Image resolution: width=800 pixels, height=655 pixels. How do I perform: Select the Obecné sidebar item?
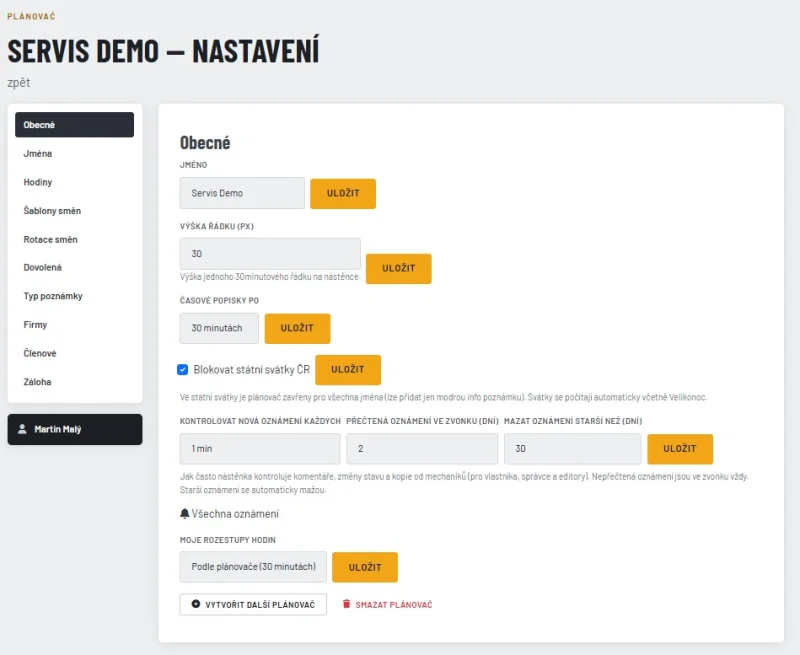[74, 125]
